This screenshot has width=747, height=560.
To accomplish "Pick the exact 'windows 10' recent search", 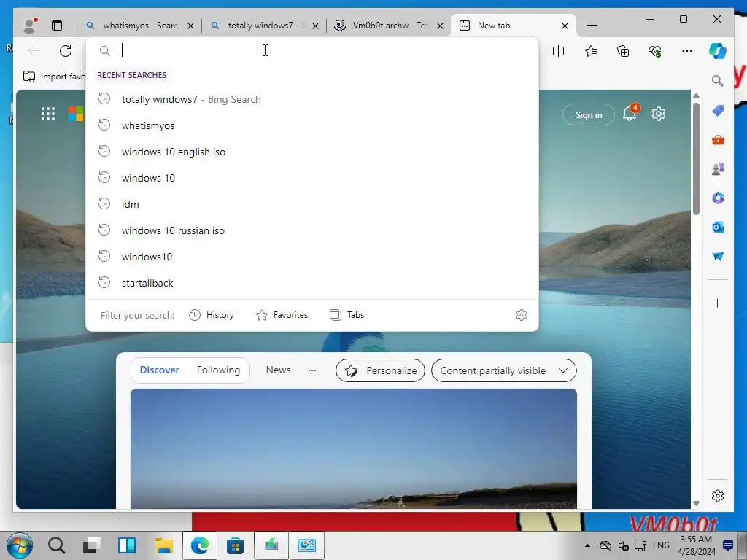I will pyautogui.click(x=312, y=178).
